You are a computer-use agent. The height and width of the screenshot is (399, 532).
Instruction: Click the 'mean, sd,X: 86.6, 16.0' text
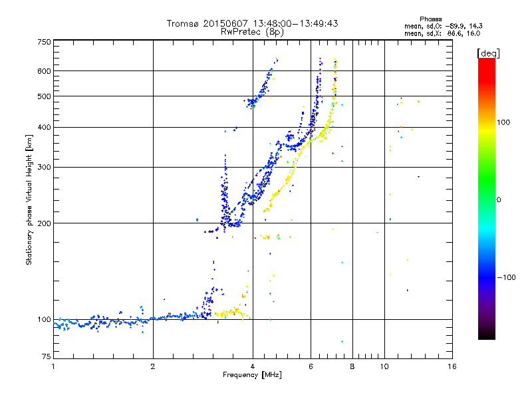pyautogui.click(x=442, y=33)
